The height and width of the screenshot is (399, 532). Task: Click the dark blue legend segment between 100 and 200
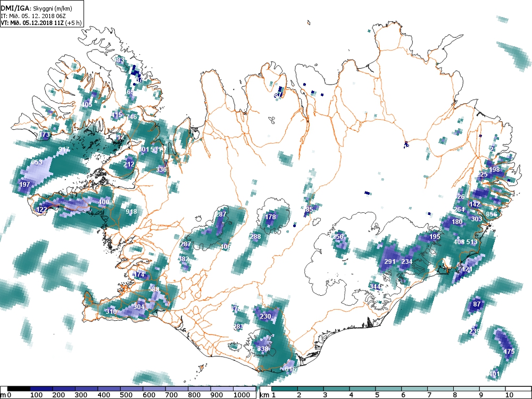point(41,388)
